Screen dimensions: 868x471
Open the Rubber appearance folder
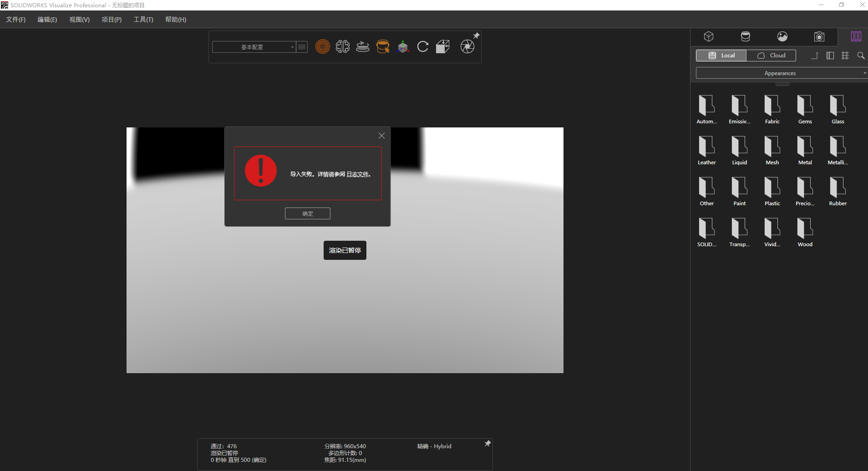838,192
